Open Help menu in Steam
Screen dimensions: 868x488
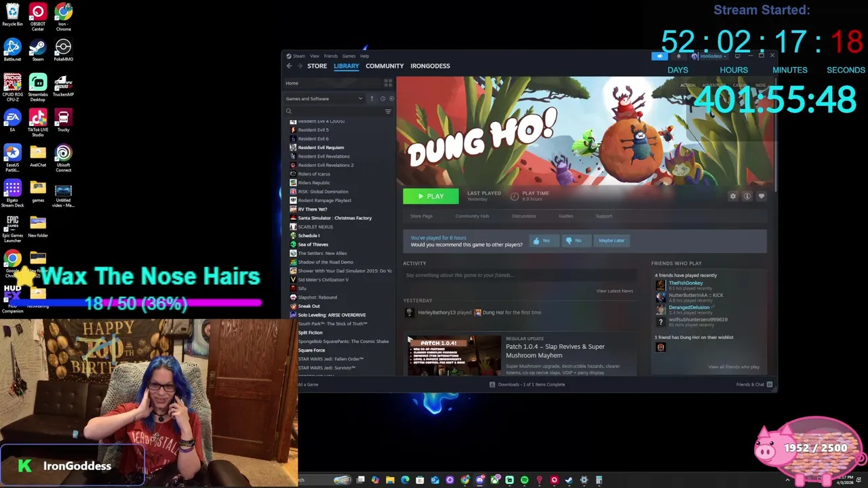(x=365, y=56)
